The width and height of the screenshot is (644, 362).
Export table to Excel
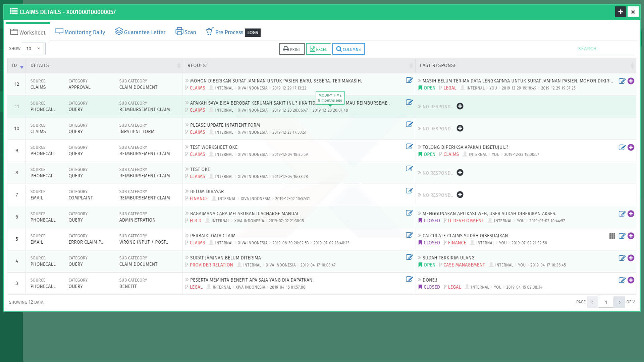click(x=318, y=49)
